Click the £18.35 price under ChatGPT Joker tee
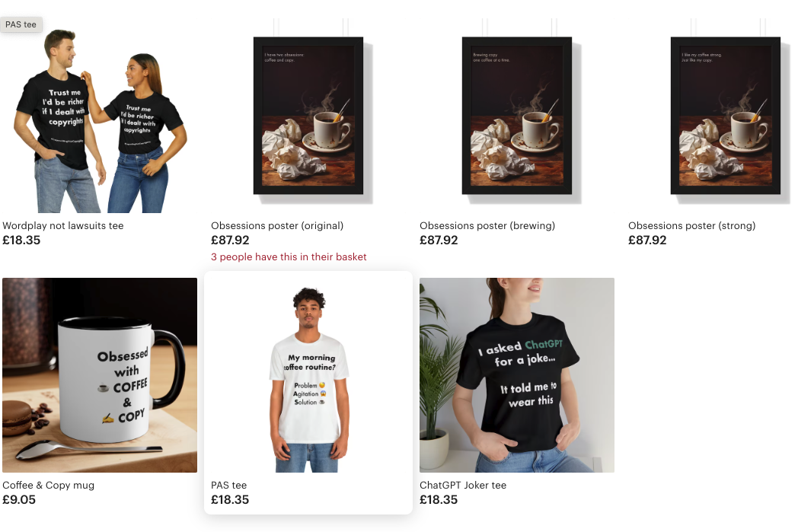Viewport: 798px width, 532px height. point(439,500)
